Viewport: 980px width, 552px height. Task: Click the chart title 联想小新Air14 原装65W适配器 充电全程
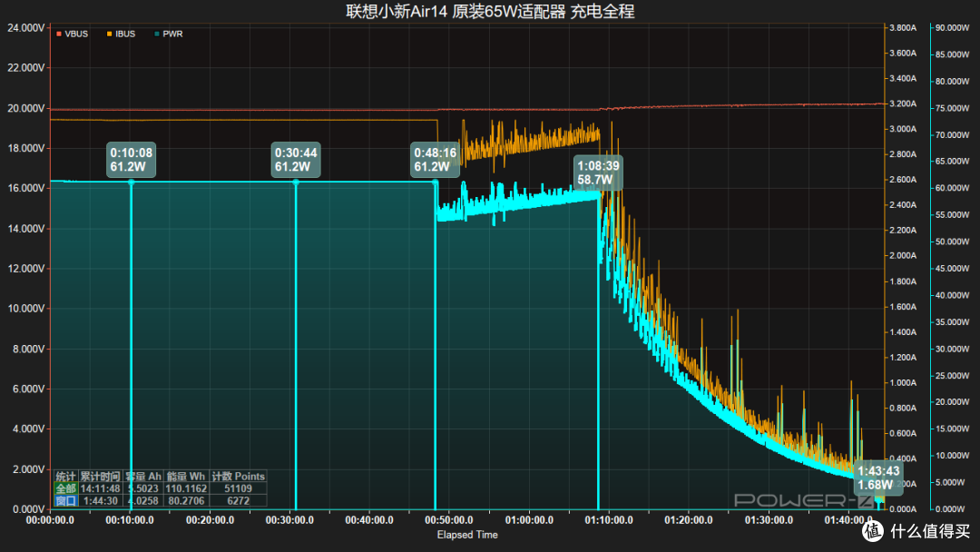490,11
